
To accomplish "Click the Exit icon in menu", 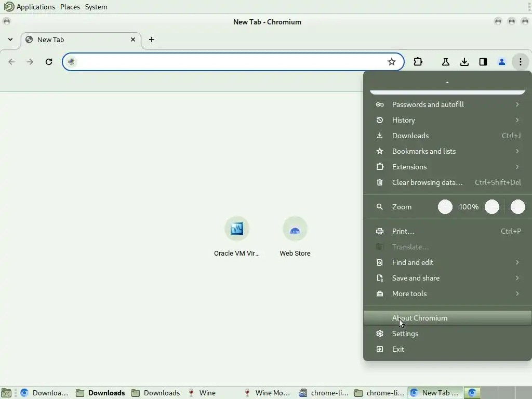I will tap(380, 350).
